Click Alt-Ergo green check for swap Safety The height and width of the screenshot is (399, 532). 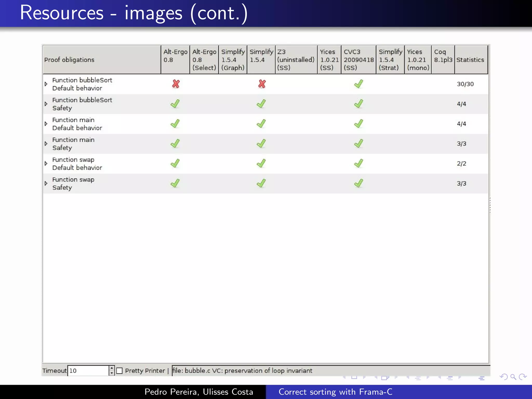[175, 183]
